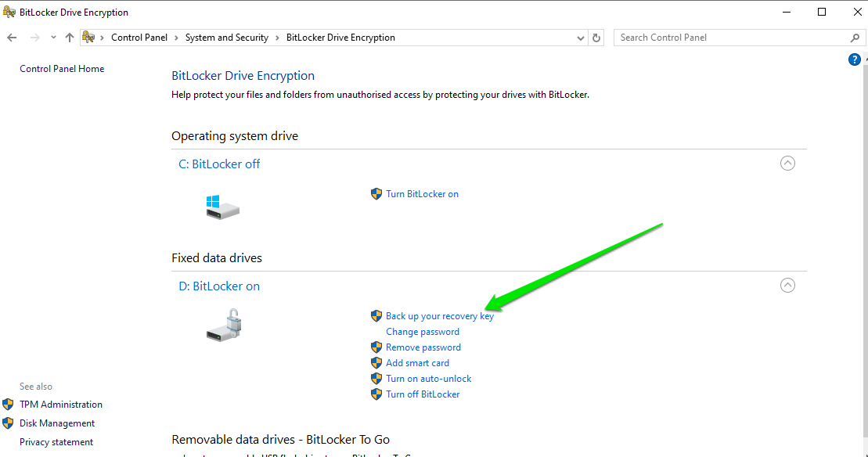Image resolution: width=868 pixels, height=457 pixels.
Task: Select Control Panel in the breadcrumb
Action: (x=139, y=38)
